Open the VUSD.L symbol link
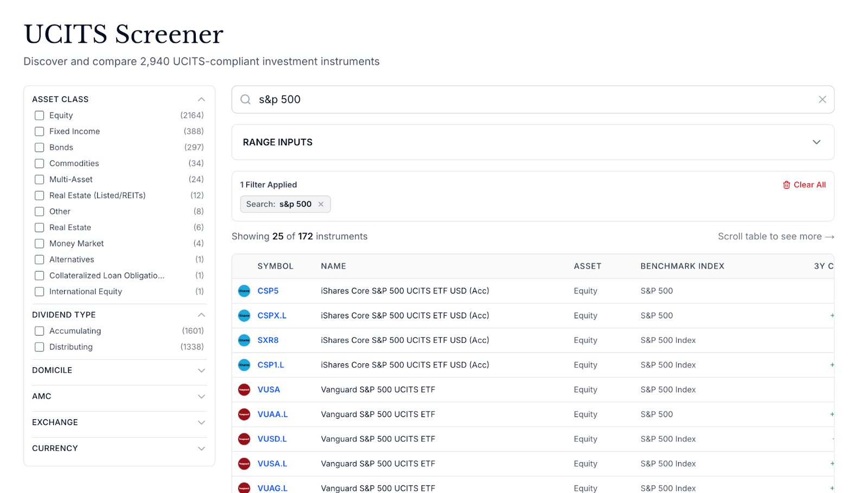 (x=272, y=439)
